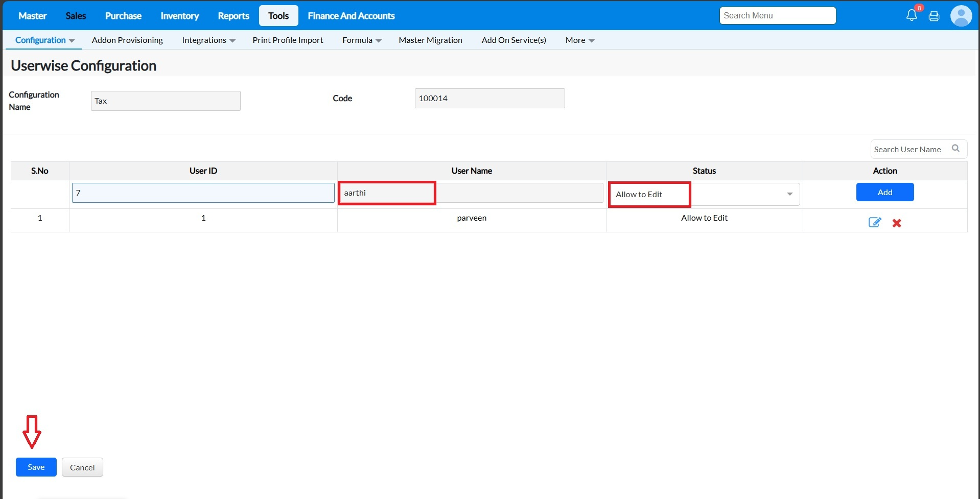Open the user profile avatar
Image resolution: width=980 pixels, height=499 pixels.
[961, 16]
